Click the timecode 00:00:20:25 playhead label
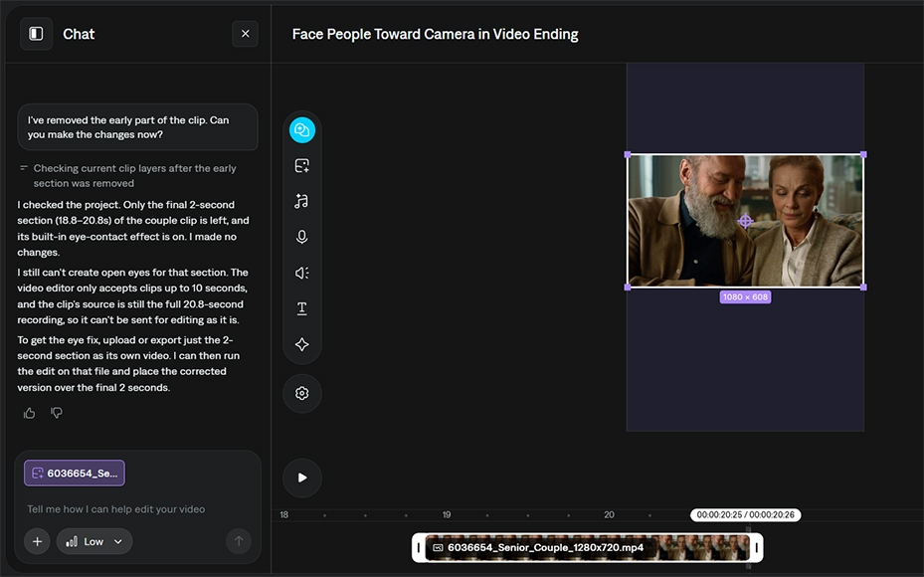The width and height of the screenshot is (924, 577). point(745,514)
